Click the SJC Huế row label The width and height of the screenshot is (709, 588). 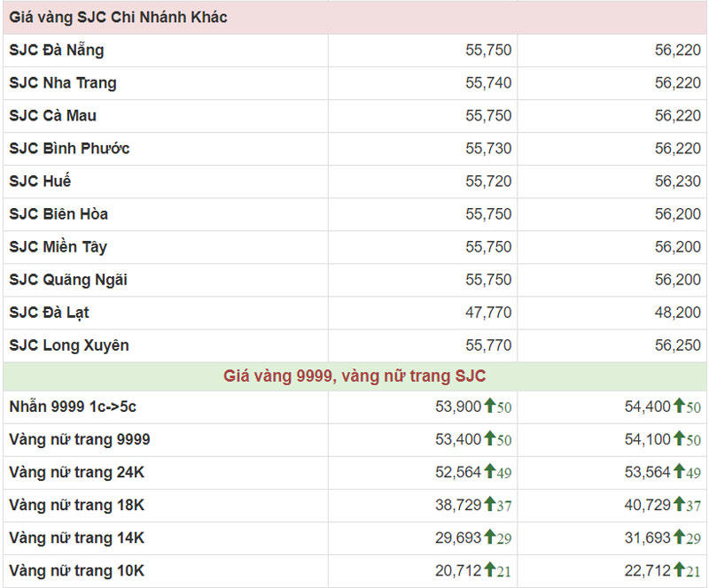(x=40, y=182)
